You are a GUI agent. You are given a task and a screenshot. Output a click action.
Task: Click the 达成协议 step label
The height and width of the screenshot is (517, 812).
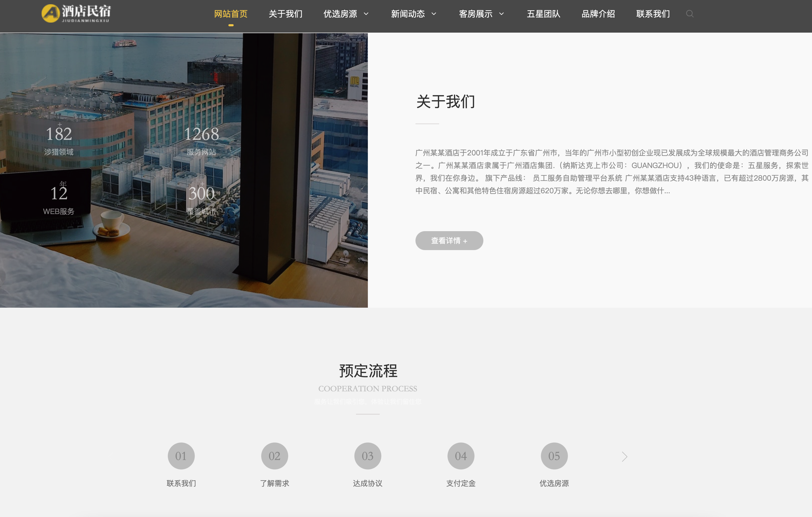[368, 483]
